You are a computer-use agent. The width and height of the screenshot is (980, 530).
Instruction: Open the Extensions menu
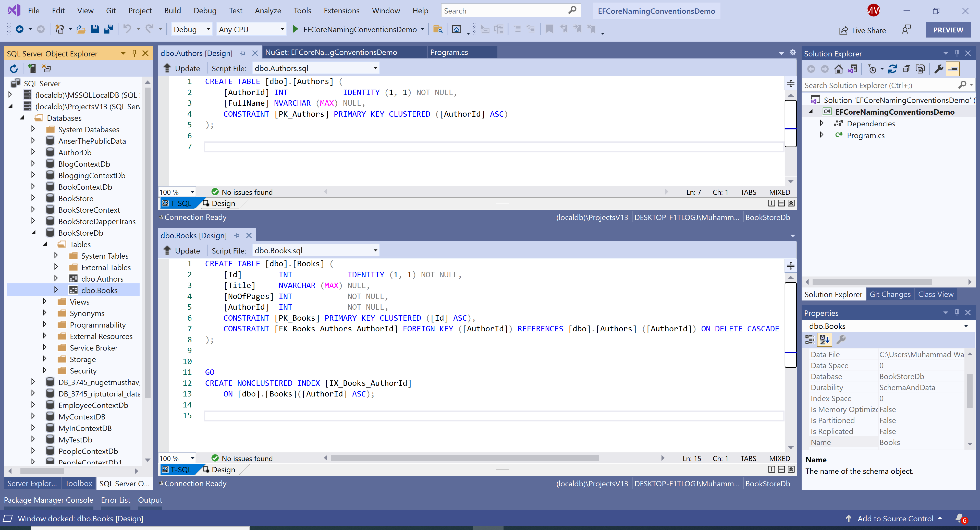341,11
